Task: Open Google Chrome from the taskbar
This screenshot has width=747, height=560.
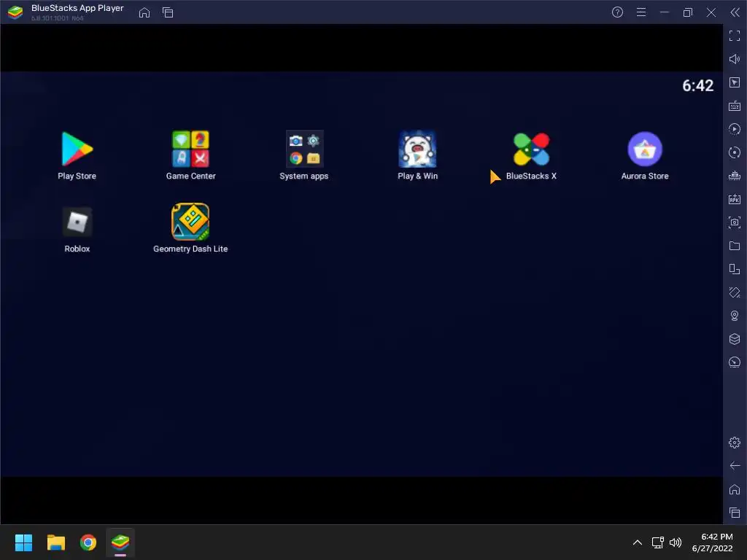Action: click(x=88, y=542)
